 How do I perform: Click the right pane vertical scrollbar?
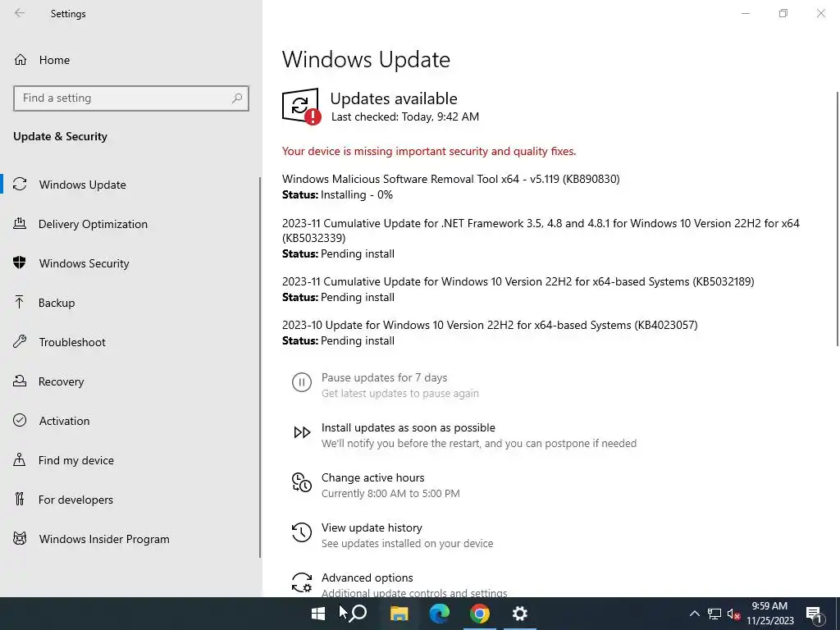point(838,218)
